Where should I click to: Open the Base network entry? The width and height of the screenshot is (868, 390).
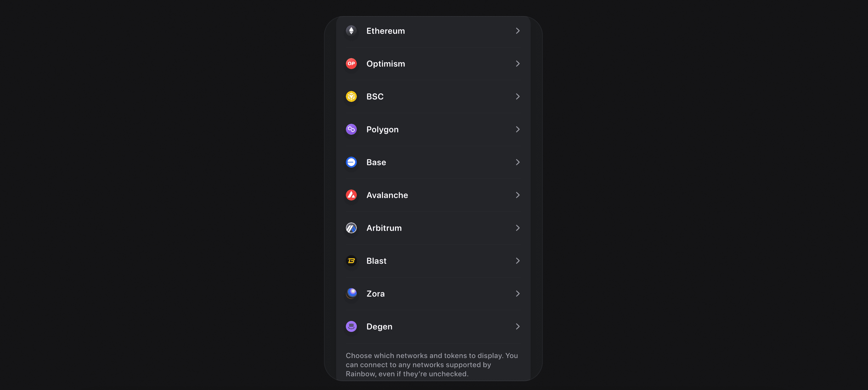click(x=433, y=162)
